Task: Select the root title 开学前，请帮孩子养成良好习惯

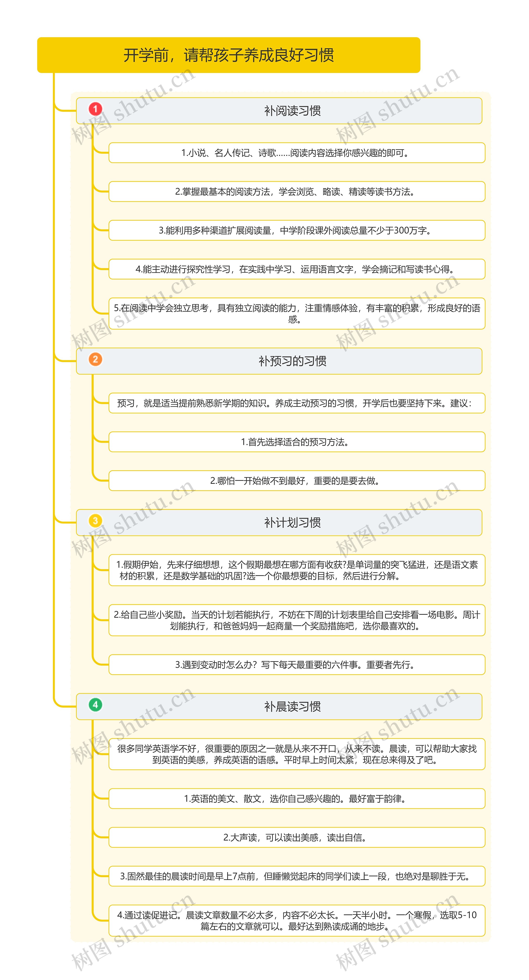Action: (229, 55)
